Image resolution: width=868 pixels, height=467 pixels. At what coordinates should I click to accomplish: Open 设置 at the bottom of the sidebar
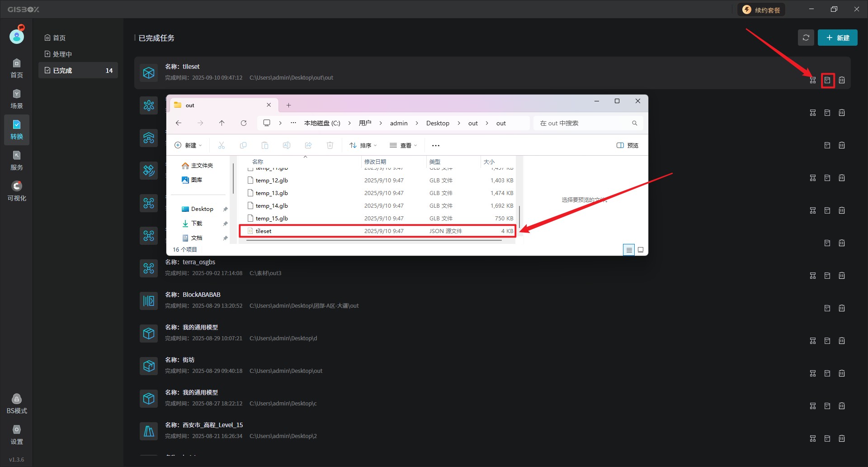tap(17, 435)
